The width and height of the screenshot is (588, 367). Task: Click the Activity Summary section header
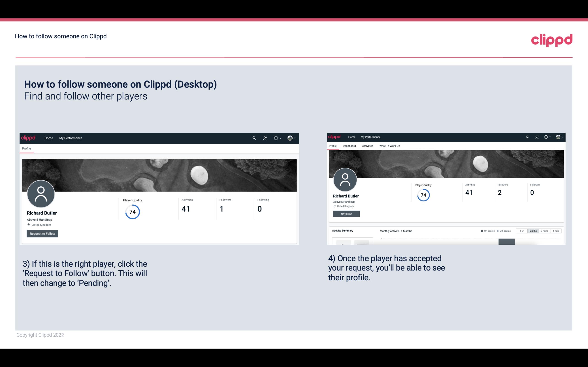342,230
